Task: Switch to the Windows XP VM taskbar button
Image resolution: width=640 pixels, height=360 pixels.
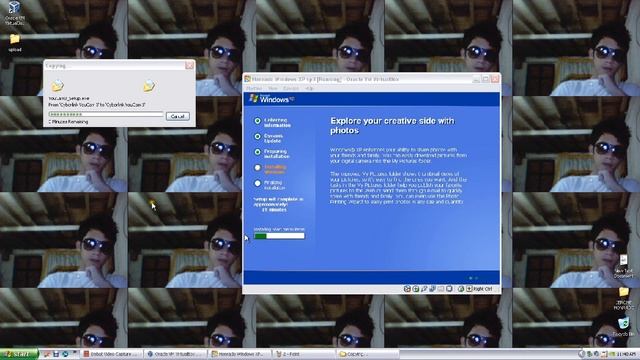Action: pyautogui.click(x=240, y=354)
